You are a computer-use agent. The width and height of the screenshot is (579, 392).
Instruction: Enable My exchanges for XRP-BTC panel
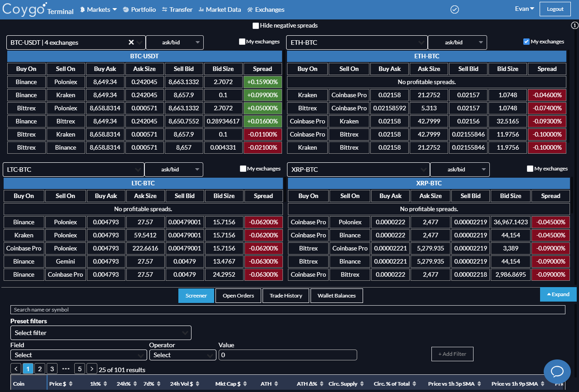[x=530, y=169]
